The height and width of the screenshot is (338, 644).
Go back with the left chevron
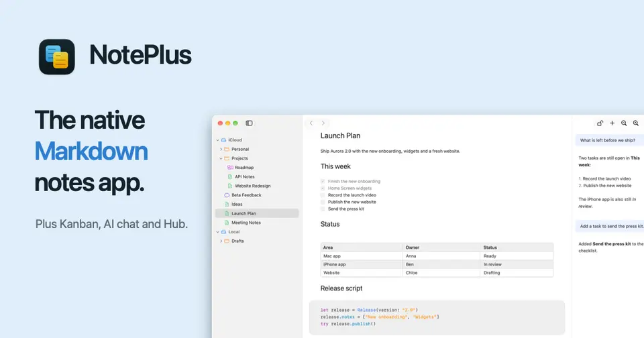tap(311, 123)
